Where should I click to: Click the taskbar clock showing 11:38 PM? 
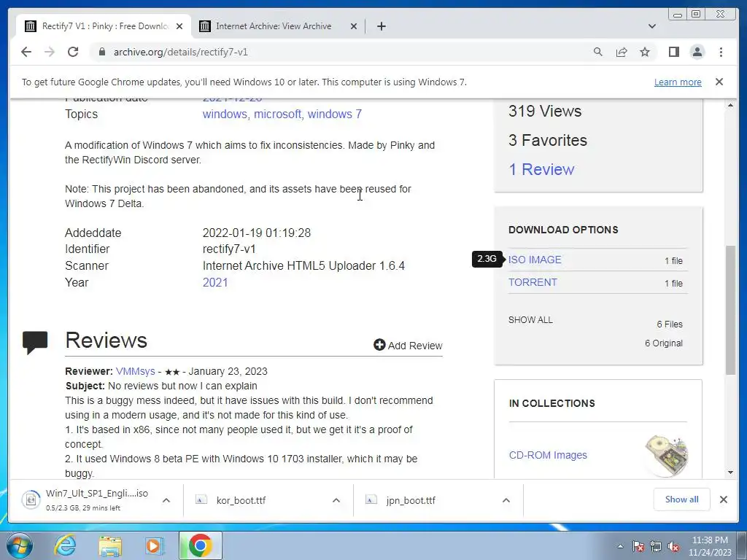(x=709, y=546)
